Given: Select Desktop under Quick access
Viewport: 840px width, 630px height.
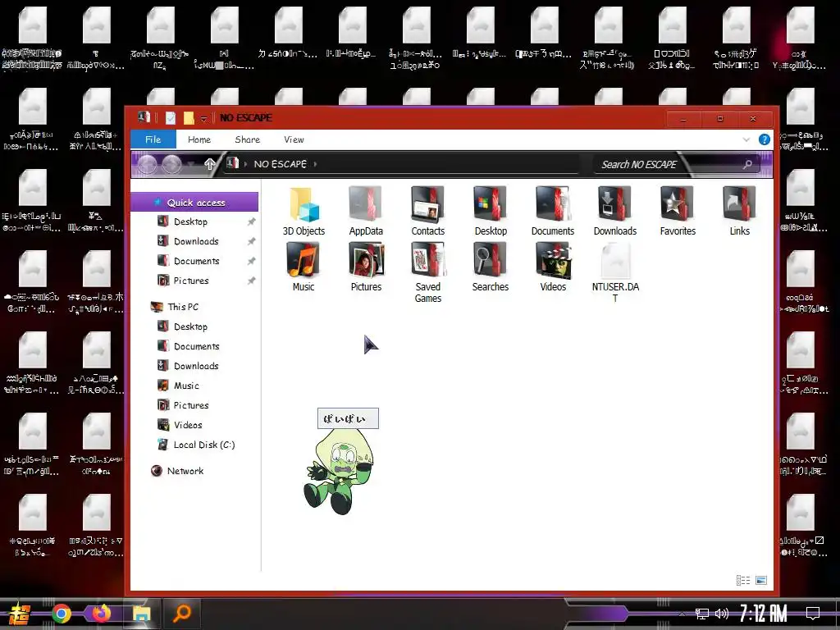Looking at the screenshot, I should pyautogui.click(x=190, y=221).
